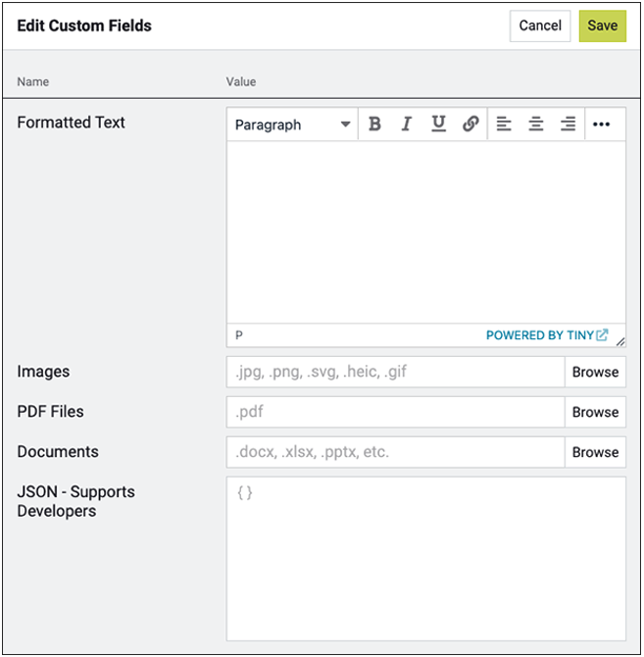Image resolution: width=644 pixels, height=657 pixels.
Task: Toggle bold formatting in editor toolbar
Action: pyautogui.click(x=374, y=125)
